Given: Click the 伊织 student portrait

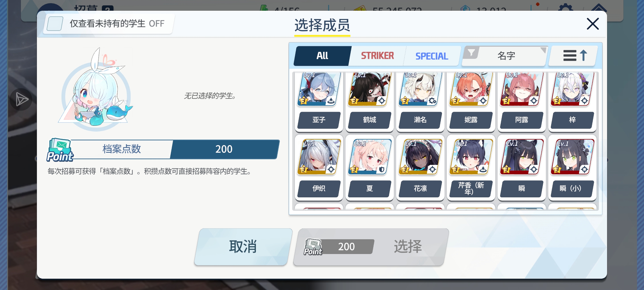Looking at the screenshot, I should (319, 157).
